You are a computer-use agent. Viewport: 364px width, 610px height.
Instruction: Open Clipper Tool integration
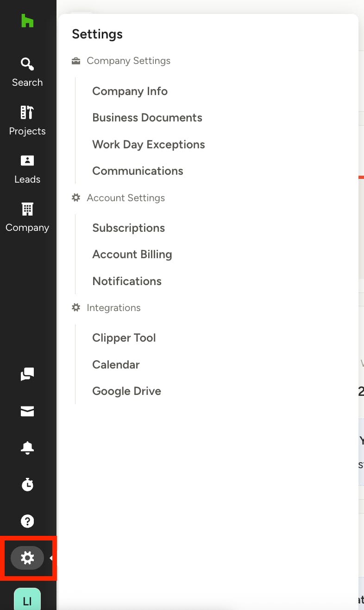tap(124, 338)
